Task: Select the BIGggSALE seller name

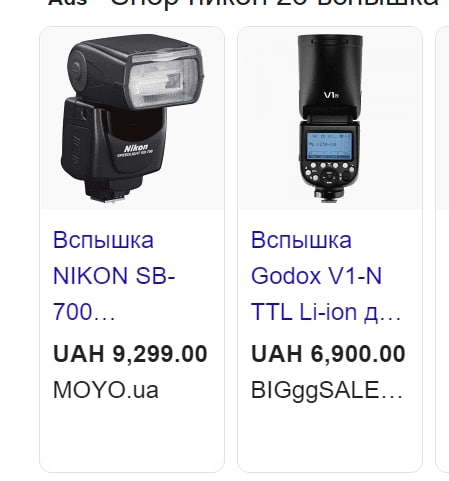Action: click(327, 390)
